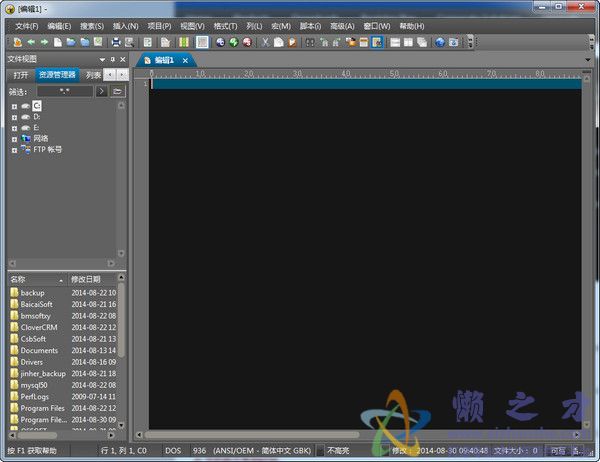Click the 936 ANSI/OEM encoding status field
This screenshot has height=462, width=600.
[x=252, y=451]
